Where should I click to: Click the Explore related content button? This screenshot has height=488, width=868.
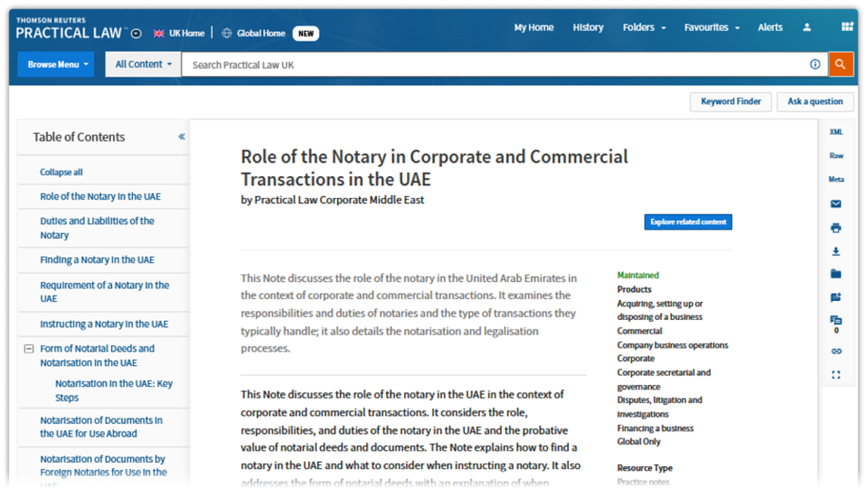tap(688, 222)
